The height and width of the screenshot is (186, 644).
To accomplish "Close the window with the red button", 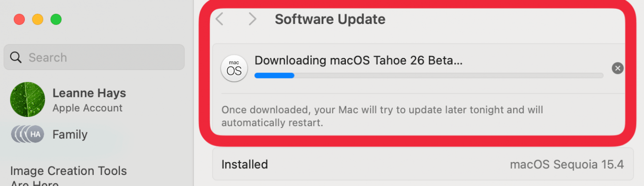I will coord(19,19).
